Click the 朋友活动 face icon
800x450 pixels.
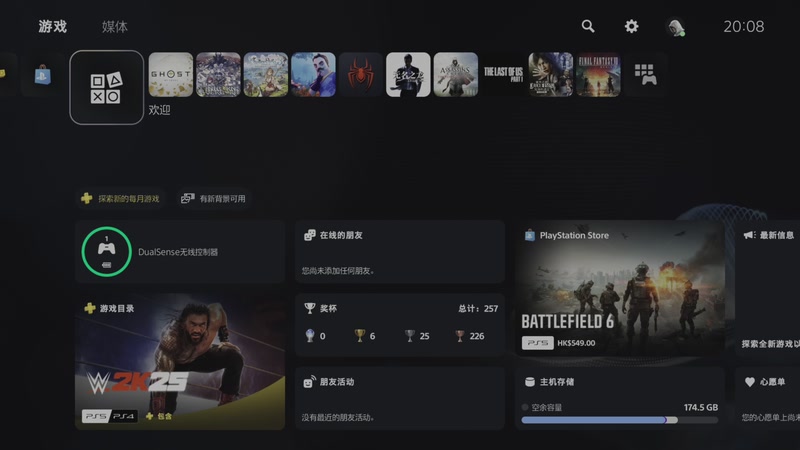(x=309, y=382)
